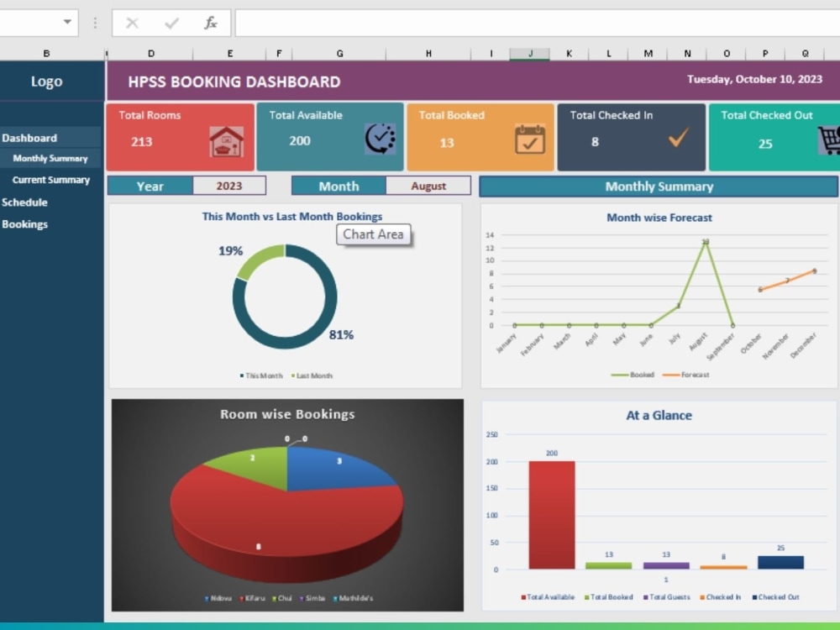840x630 pixels.
Task: Click the Cancel X icon beside the formula bar
Action: pyautogui.click(x=134, y=22)
